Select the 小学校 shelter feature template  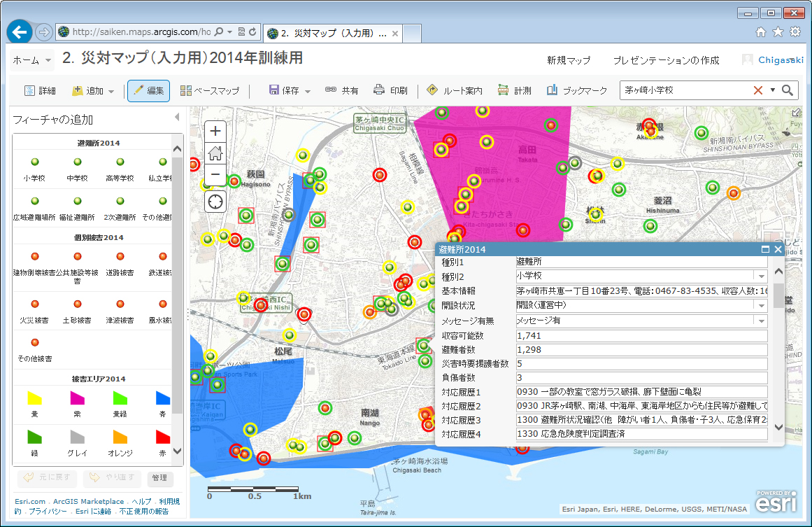pyautogui.click(x=34, y=168)
